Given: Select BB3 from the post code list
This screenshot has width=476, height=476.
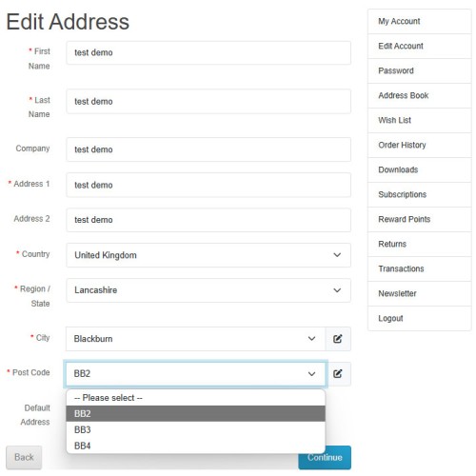Looking at the screenshot, I should [x=195, y=429].
